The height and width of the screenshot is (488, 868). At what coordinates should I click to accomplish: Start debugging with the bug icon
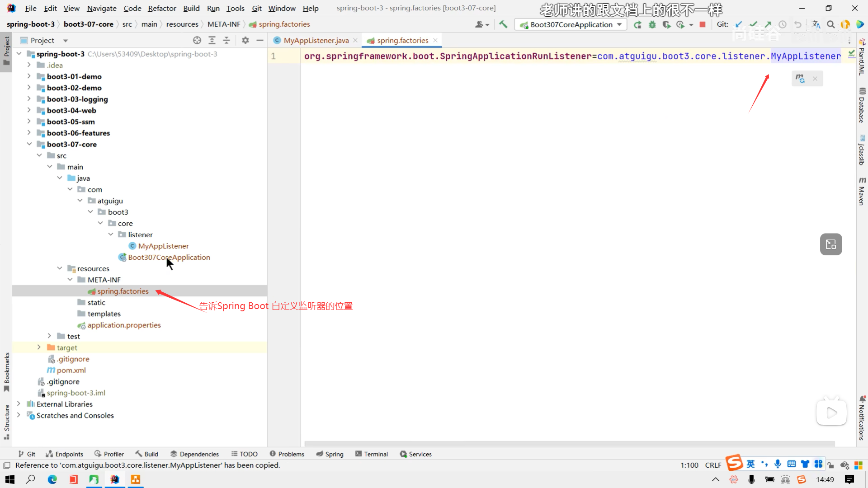tap(652, 24)
